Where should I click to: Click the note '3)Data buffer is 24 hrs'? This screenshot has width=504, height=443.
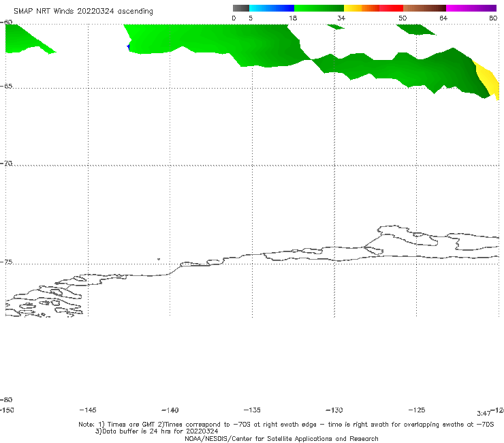coord(157,431)
